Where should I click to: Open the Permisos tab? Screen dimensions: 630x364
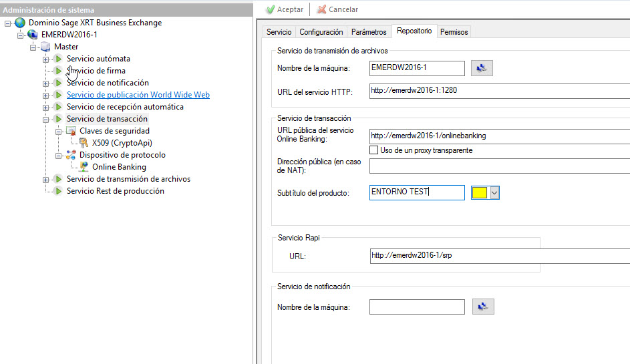[454, 32]
